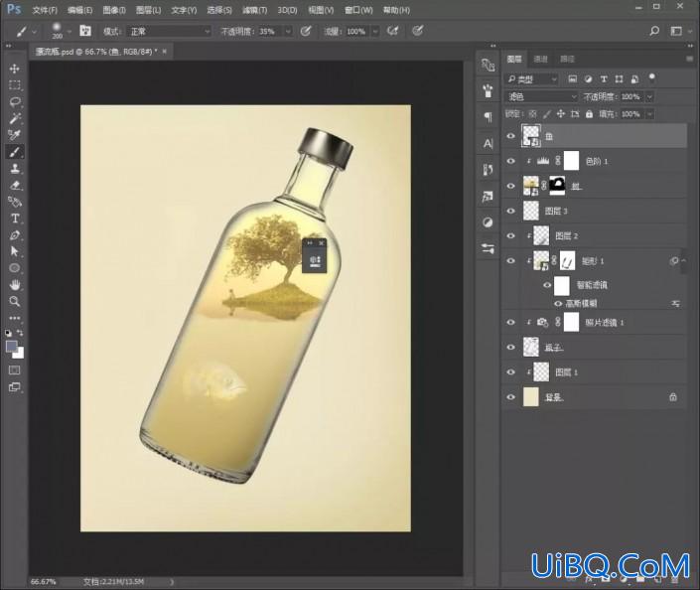Image resolution: width=700 pixels, height=590 pixels.
Task: Open the Character panel icon
Action: pyautogui.click(x=488, y=143)
